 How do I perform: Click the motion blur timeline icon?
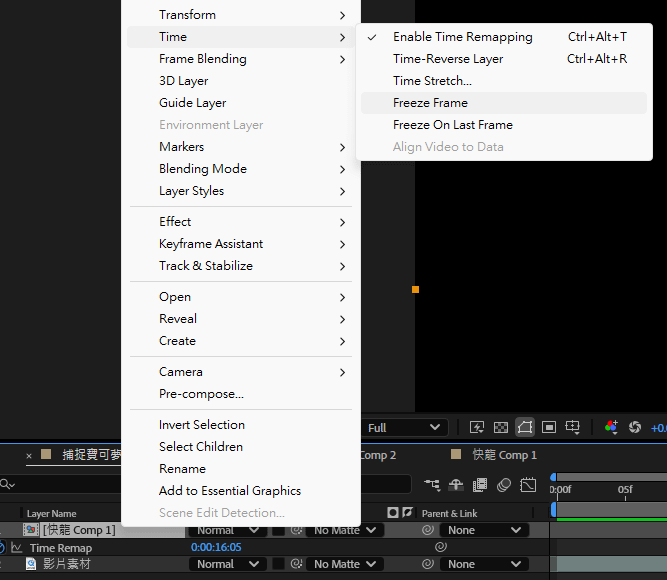[504, 485]
